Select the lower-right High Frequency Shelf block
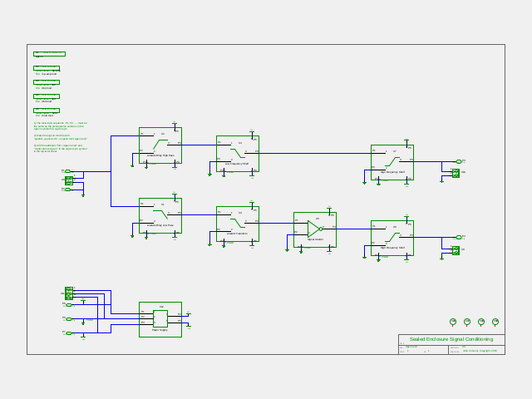This screenshot has width=532, height=399. pos(392,239)
